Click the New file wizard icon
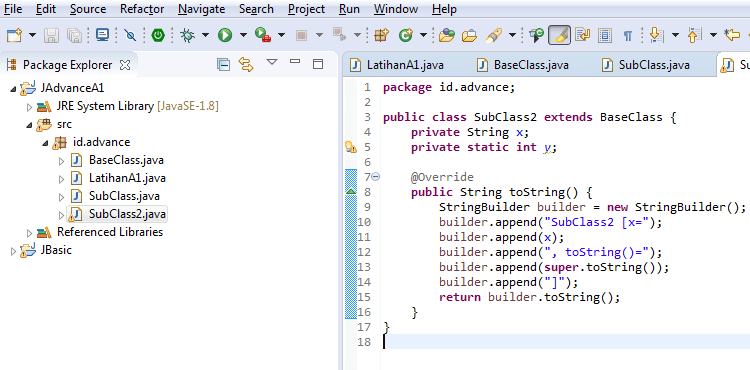The width and height of the screenshot is (750, 370). pyautogui.click(x=14, y=35)
